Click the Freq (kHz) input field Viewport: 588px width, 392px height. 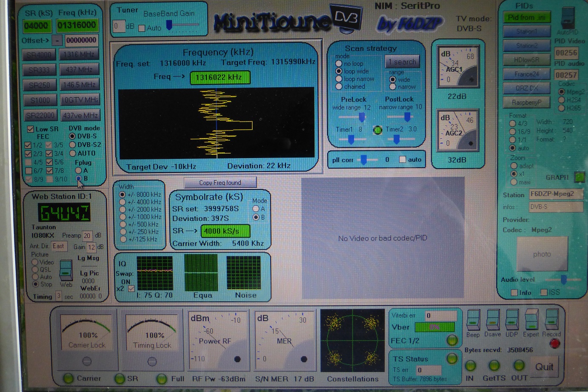[x=77, y=26]
